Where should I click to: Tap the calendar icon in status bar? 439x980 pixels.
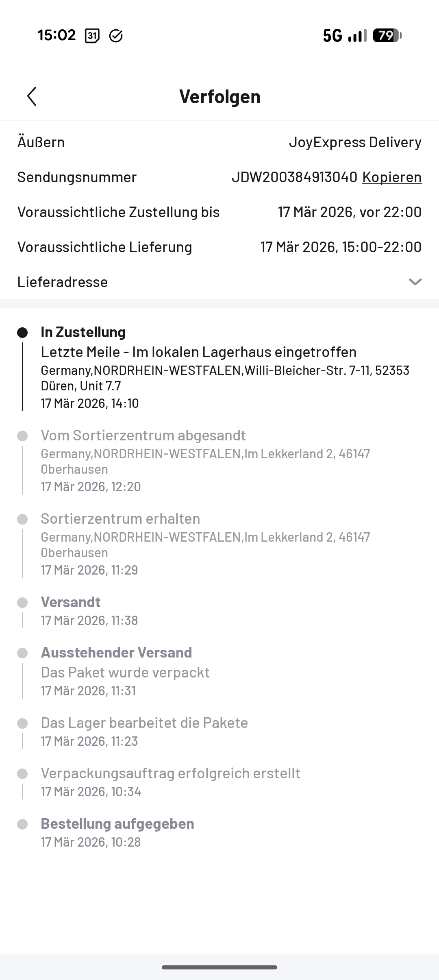92,36
